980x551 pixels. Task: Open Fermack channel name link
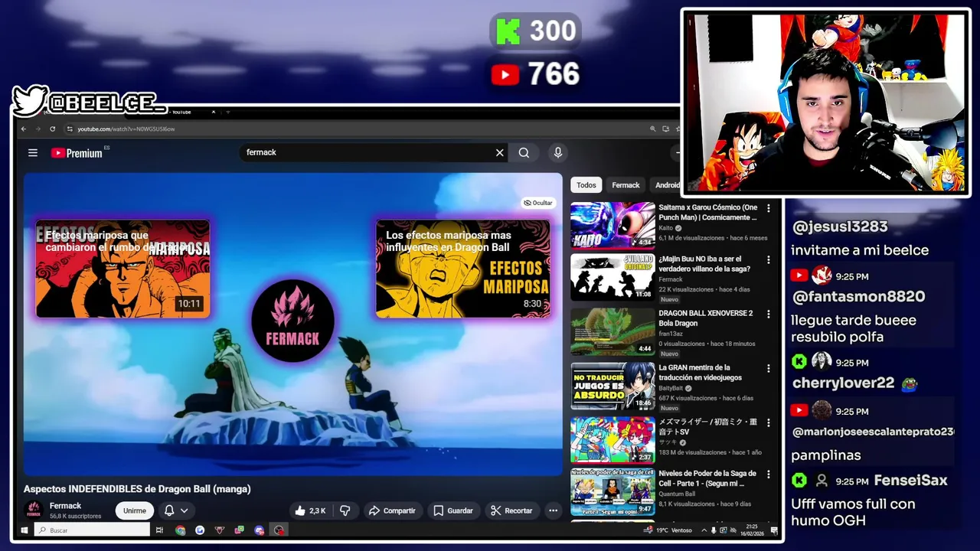pos(65,506)
